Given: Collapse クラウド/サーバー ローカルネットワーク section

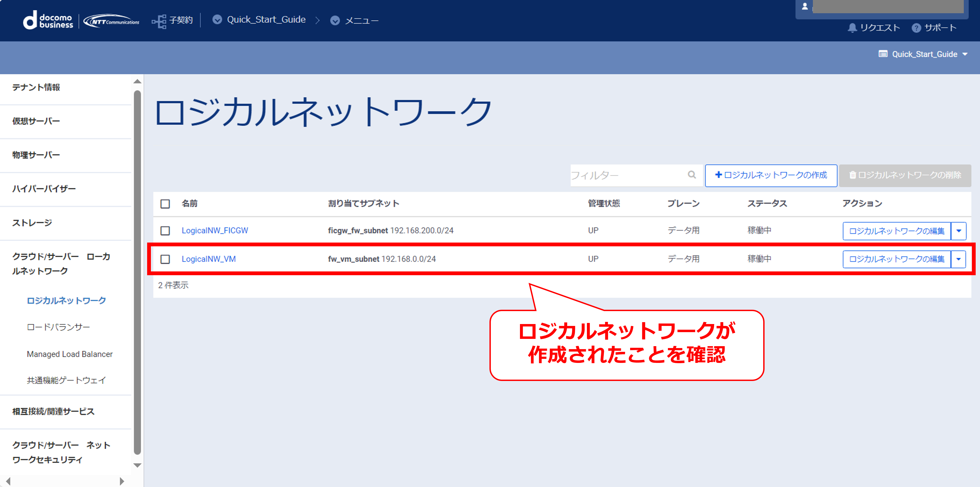Looking at the screenshot, I should point(61,264).
